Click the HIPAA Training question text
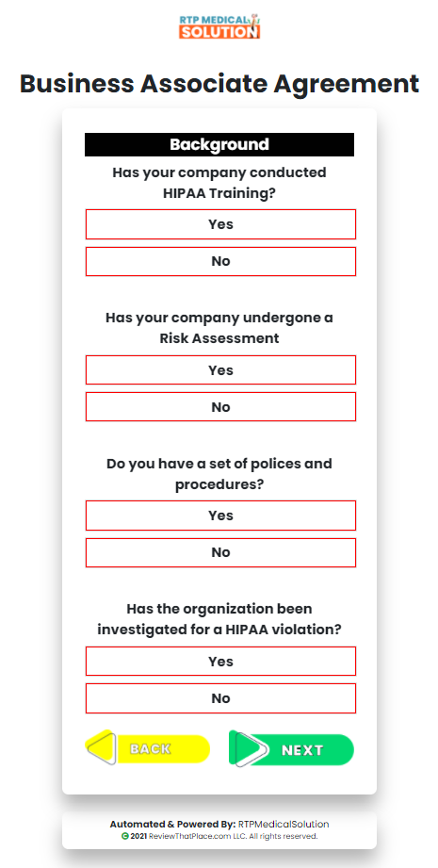438x868 pixels. 219,183
